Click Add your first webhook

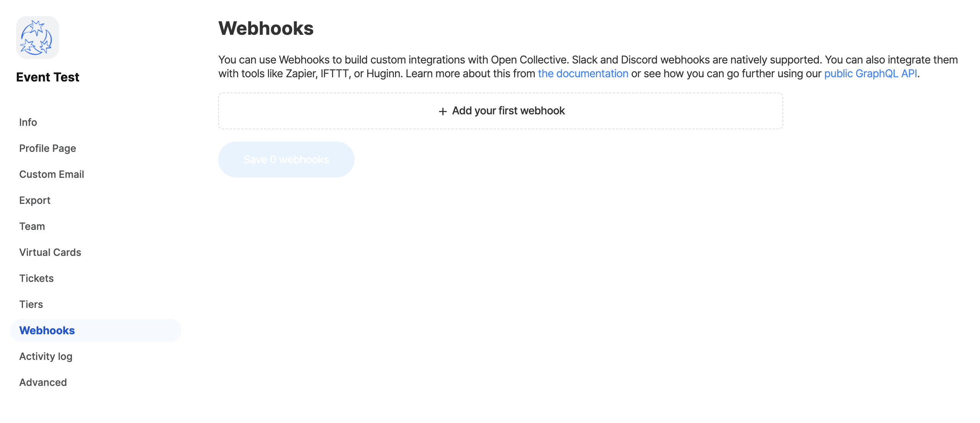tap(508, 111)
